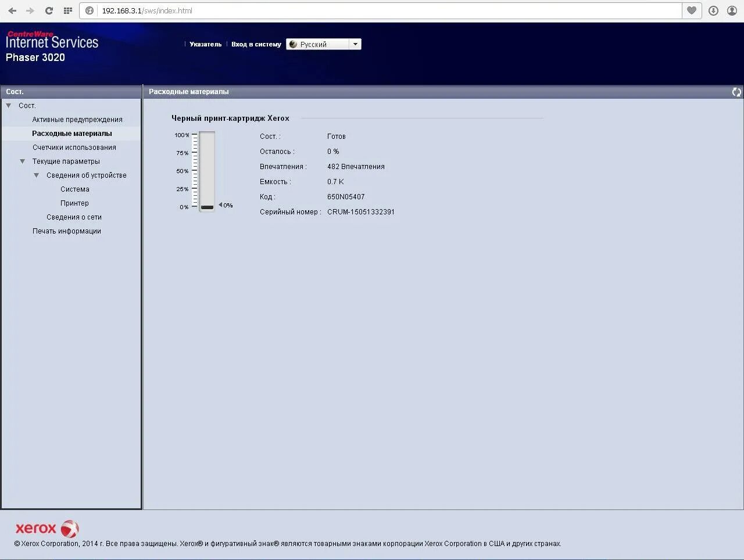Click serial number CRUM-15051332391
Screen dimensions: 744x560
point(361,212)
